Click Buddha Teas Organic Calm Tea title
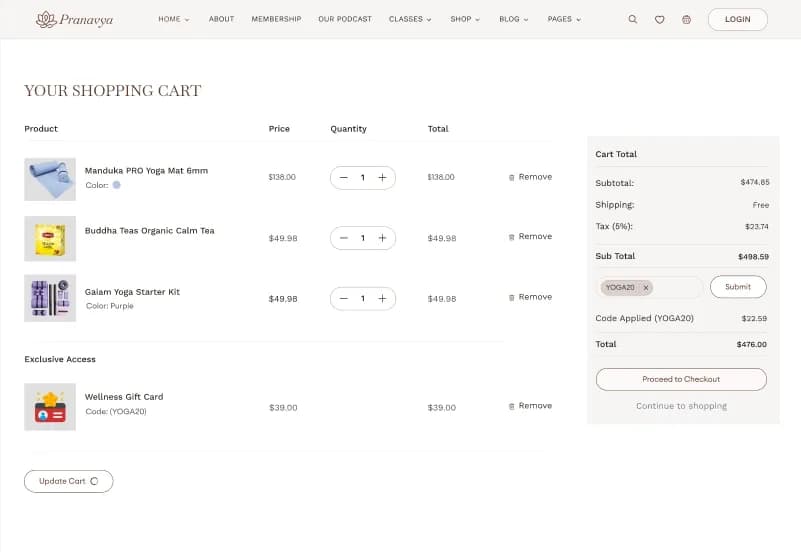This screenshot has width=801, height=552. pos(150,231)
